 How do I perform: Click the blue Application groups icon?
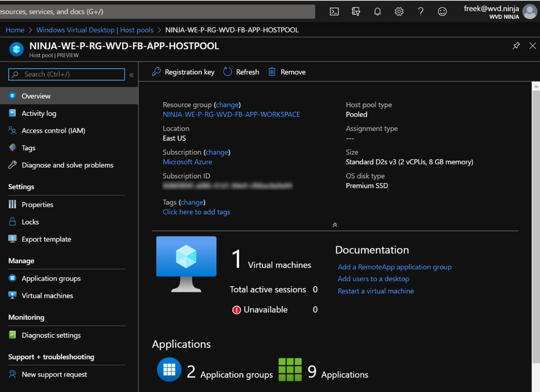coord(169,369)
